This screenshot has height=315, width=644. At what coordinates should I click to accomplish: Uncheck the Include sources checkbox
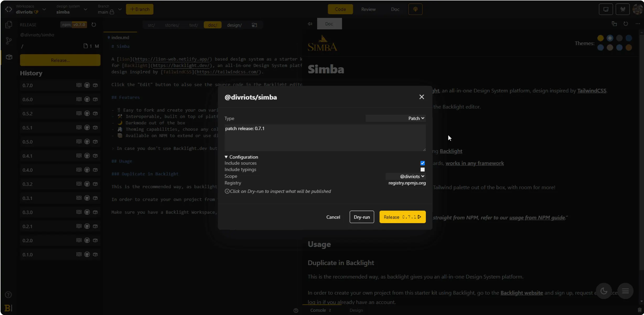click(422, 163)
